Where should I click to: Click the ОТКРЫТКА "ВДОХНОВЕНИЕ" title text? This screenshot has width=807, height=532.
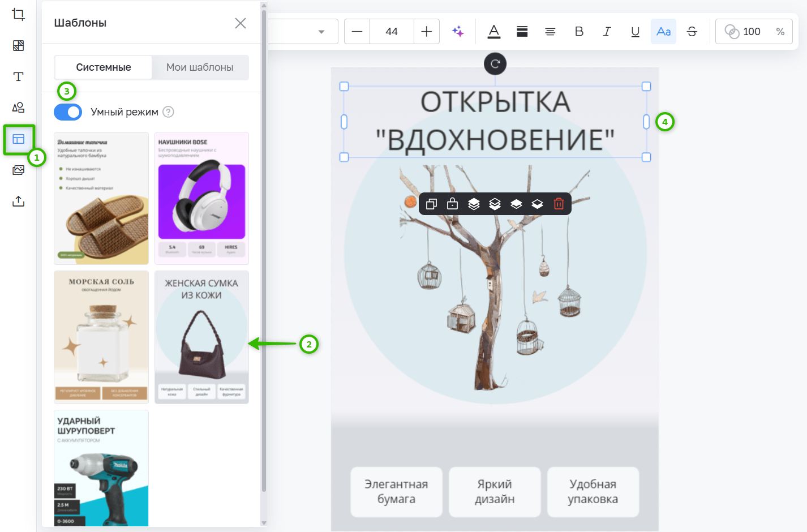coord(495,121)
